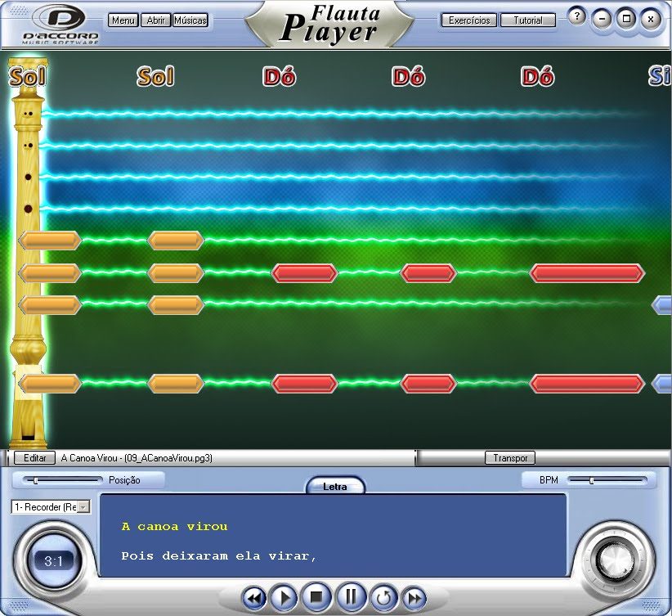
Task: Minimize the Flauta Player window
Action: pos(603,19)
